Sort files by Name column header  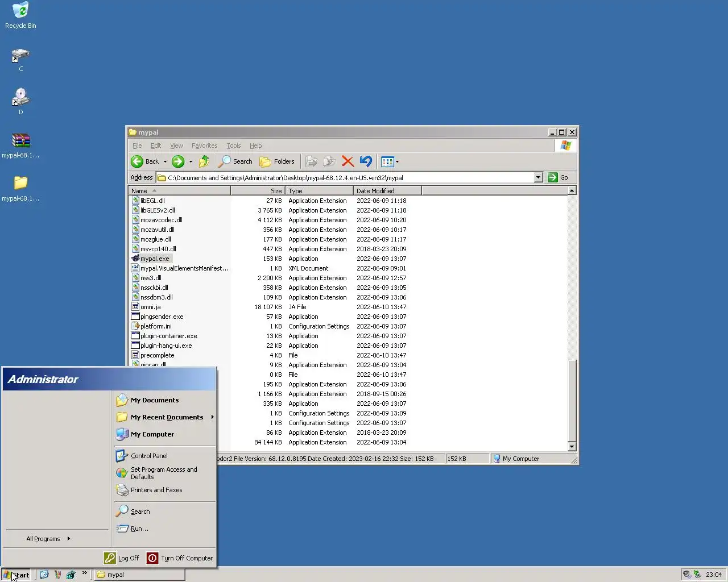(x=179, y=191)
